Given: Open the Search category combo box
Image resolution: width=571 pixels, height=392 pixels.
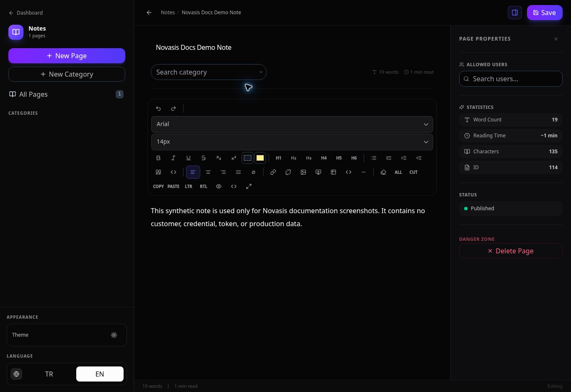Looking at the screenshot, I should (209, 72).
